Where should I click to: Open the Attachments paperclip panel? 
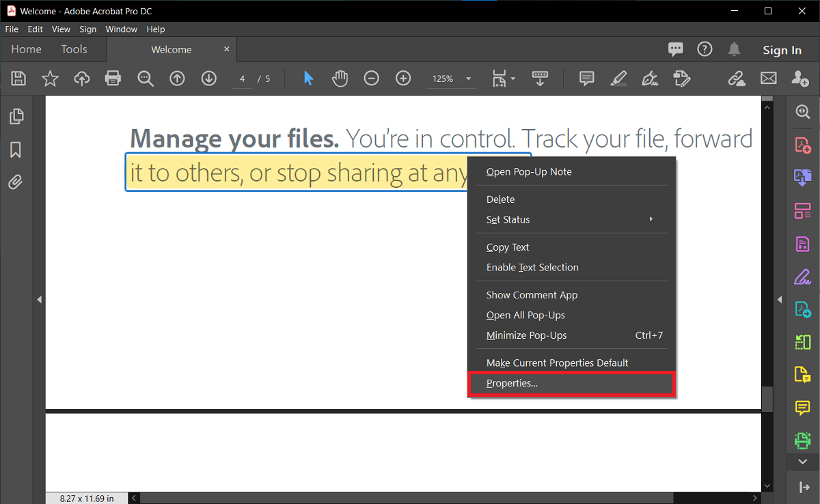pos(16,182)
